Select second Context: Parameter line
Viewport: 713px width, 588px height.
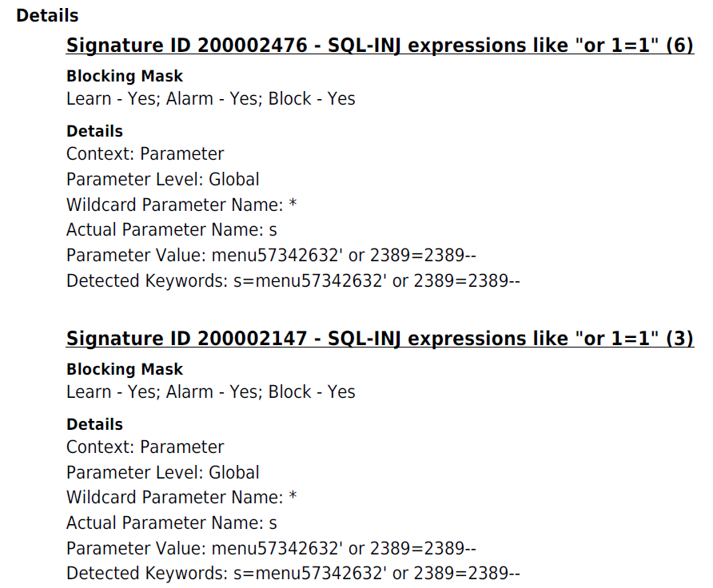(145, 447)
